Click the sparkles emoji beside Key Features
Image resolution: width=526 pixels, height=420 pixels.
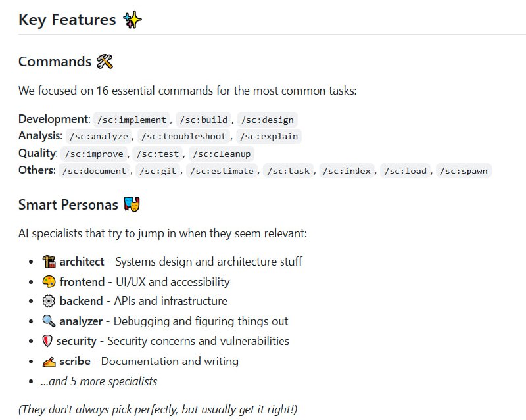pos(132,20)
